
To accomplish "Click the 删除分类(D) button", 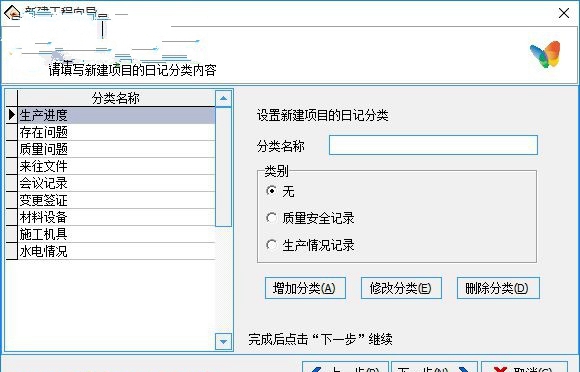I will pos(498,288).
